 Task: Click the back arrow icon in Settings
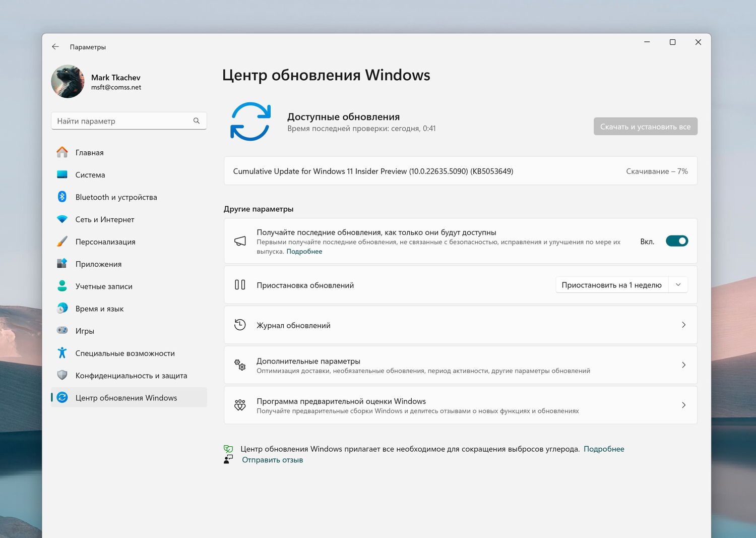pos(55,47)
